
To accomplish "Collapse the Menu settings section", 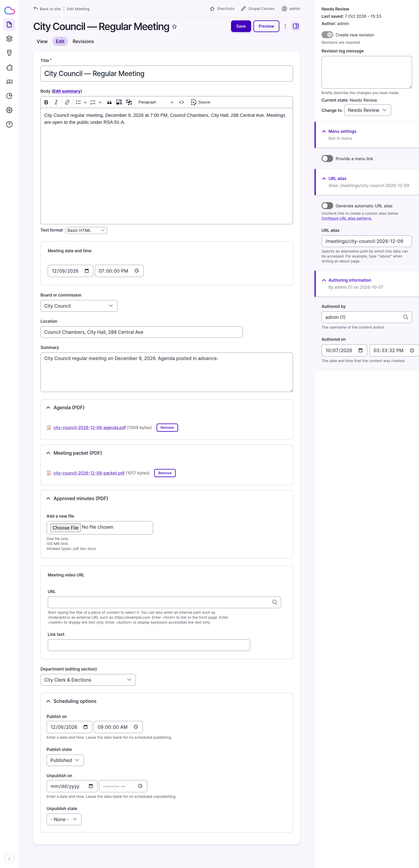I will [x=342, y=131].
